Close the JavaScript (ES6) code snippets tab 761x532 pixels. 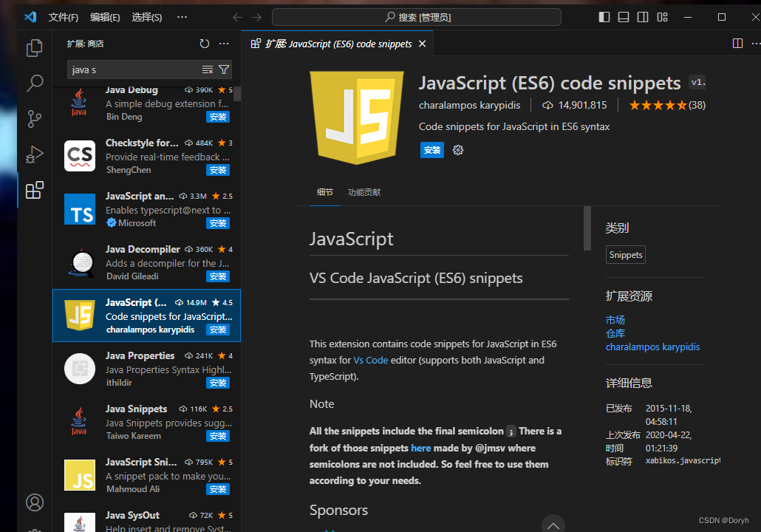[422, 44]
